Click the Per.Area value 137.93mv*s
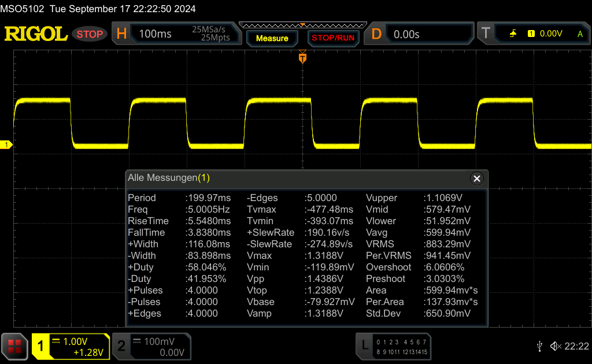 tap(451, 302)
